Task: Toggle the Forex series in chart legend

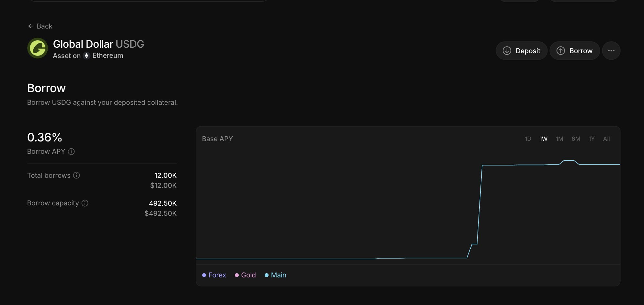Action: pyautogui.click(x=214, y=275)
